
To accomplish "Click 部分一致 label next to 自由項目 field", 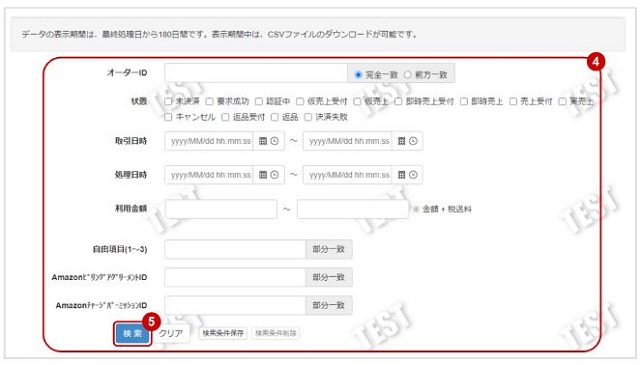I will point(329,249).
